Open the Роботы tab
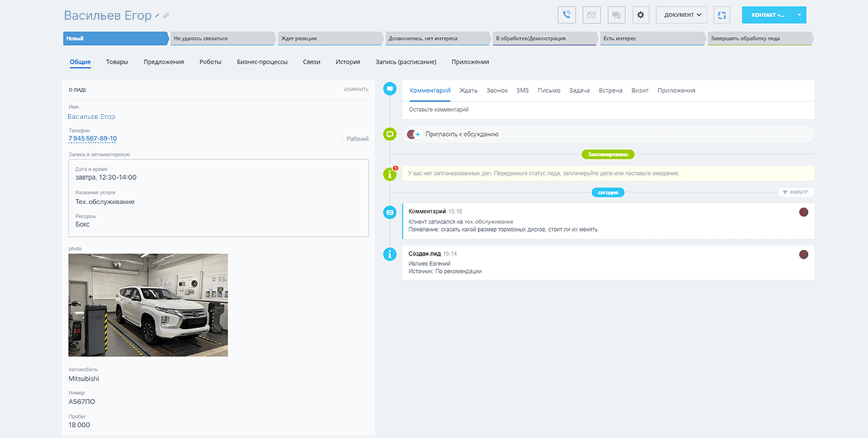 pos(211,62)
